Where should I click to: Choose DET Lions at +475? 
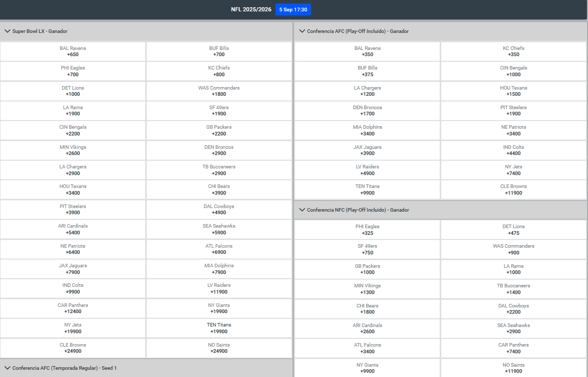tap(514, 230)
